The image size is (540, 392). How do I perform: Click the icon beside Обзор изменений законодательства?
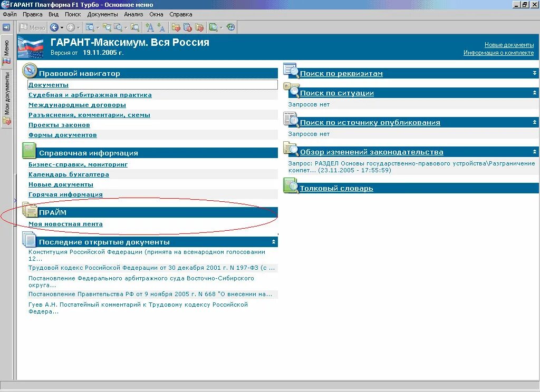(291, 149)
